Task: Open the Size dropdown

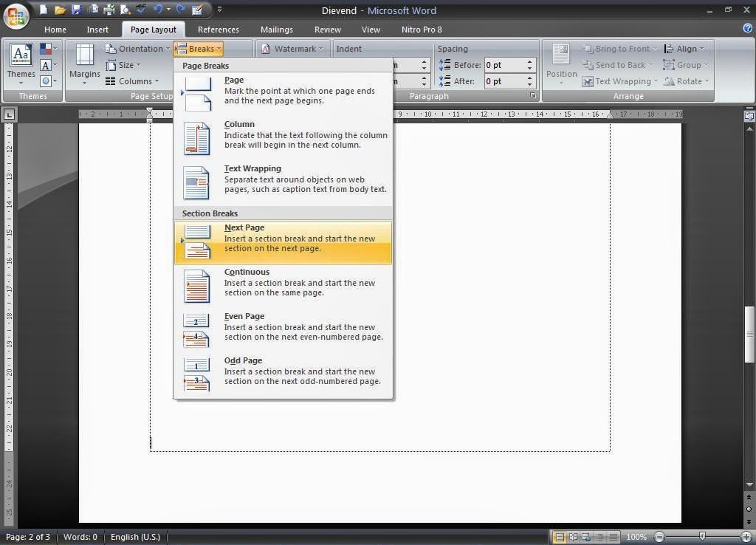Action: [x=123, y=65]
